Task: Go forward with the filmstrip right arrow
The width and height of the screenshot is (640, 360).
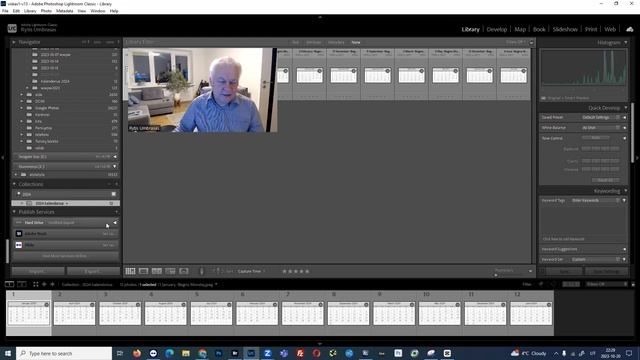Action: pos(52,284)
